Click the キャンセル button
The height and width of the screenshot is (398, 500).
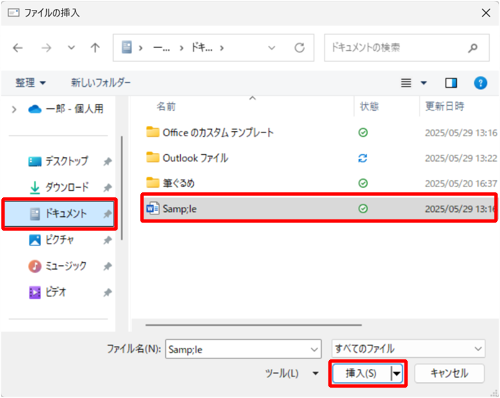[449, 373]
